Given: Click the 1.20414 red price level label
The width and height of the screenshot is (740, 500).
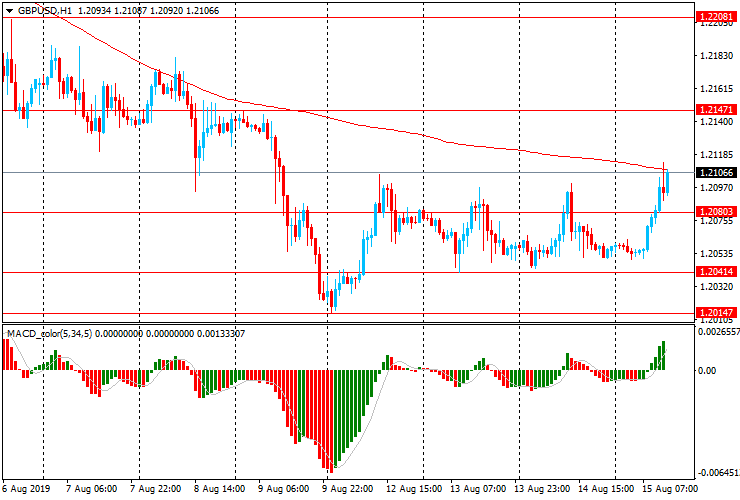Looking at the screenshot, I should (x=716, y=271).
